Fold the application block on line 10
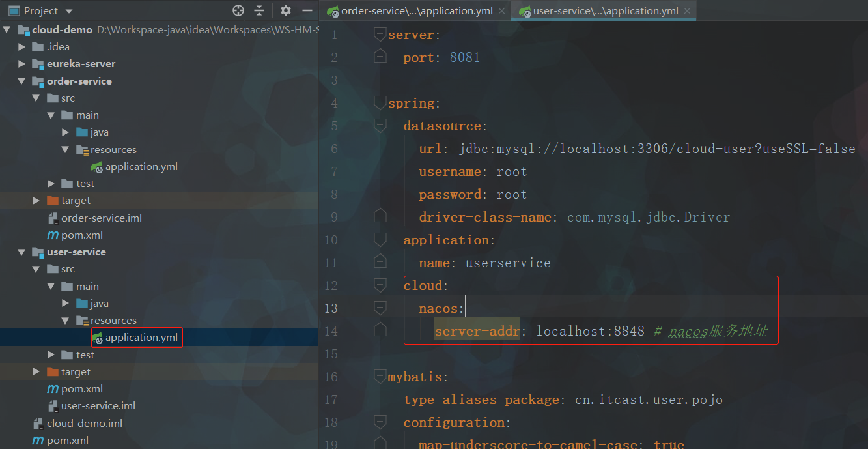Viewport: 868px width, 449px height. tap(380, 240)
